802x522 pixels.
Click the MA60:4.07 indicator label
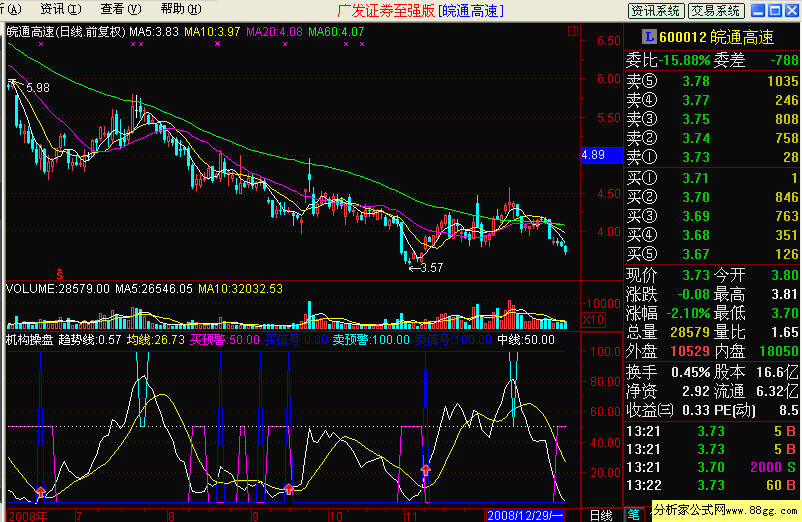point(336,32)
